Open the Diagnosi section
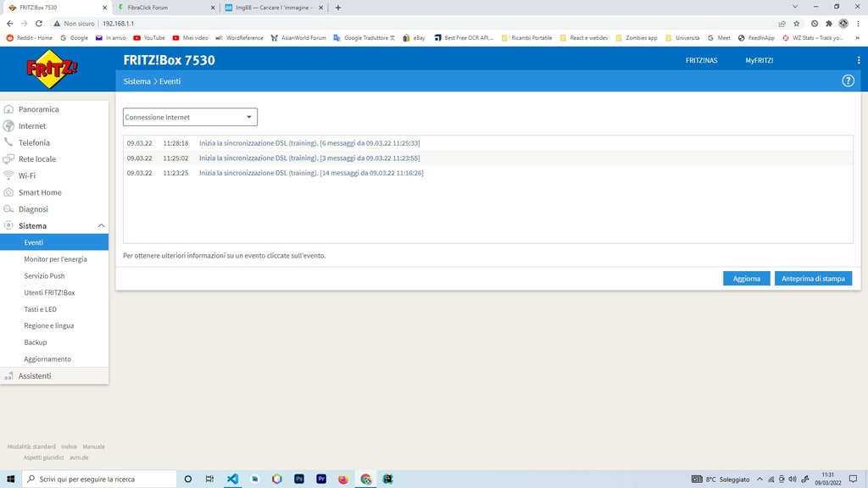This screenshot has height=488, width=868. 33,209
